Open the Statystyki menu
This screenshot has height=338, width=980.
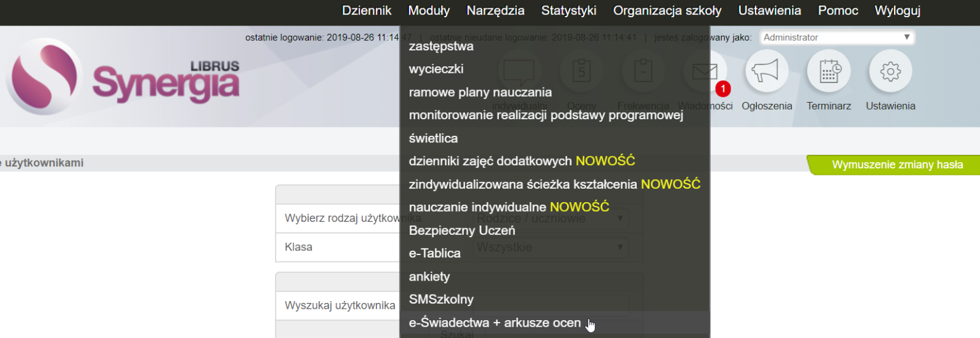(x=569, y=11)
